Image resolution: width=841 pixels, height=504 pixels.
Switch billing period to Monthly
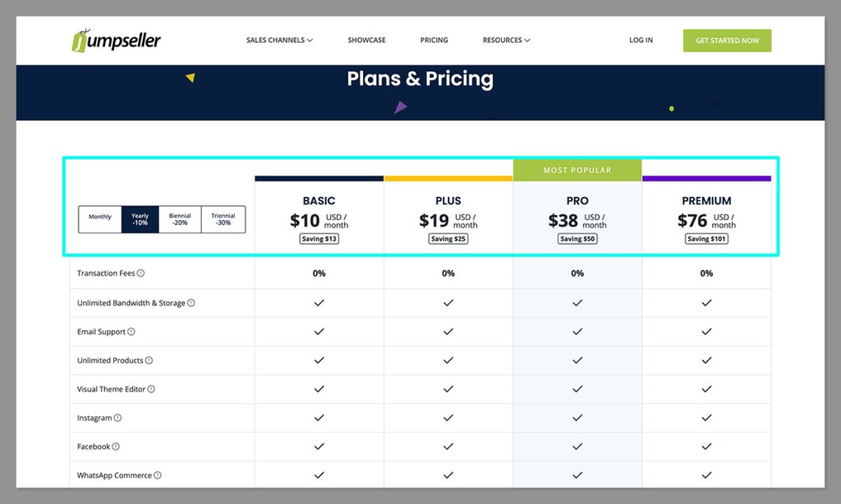99,218
